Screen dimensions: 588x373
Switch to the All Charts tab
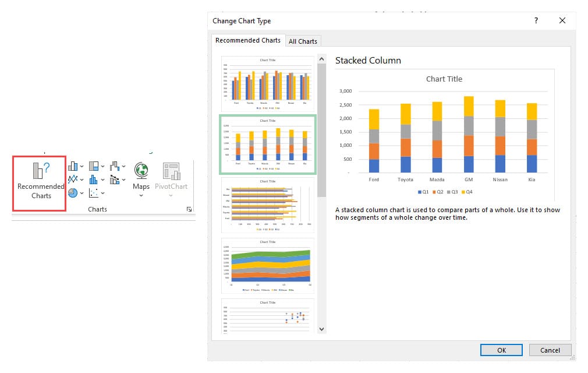coord(303,41)
